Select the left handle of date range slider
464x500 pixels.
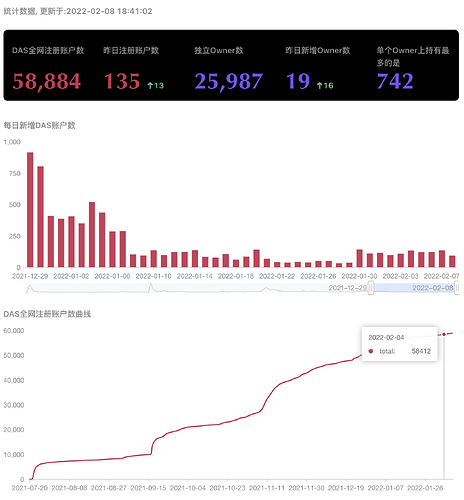point(370,288)
